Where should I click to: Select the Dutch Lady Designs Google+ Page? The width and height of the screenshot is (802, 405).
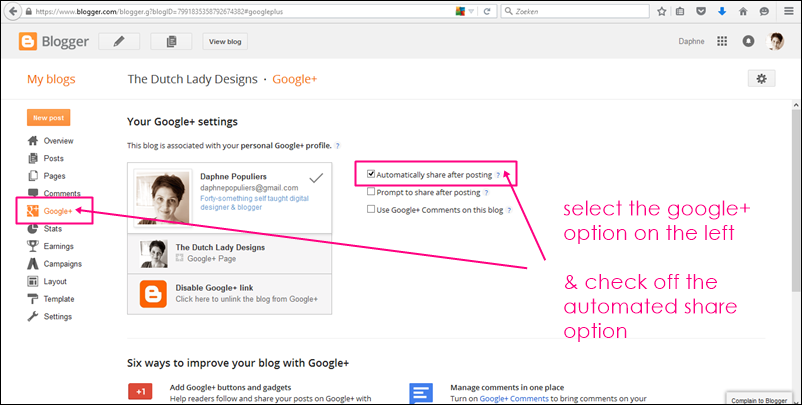coord(230,253)
